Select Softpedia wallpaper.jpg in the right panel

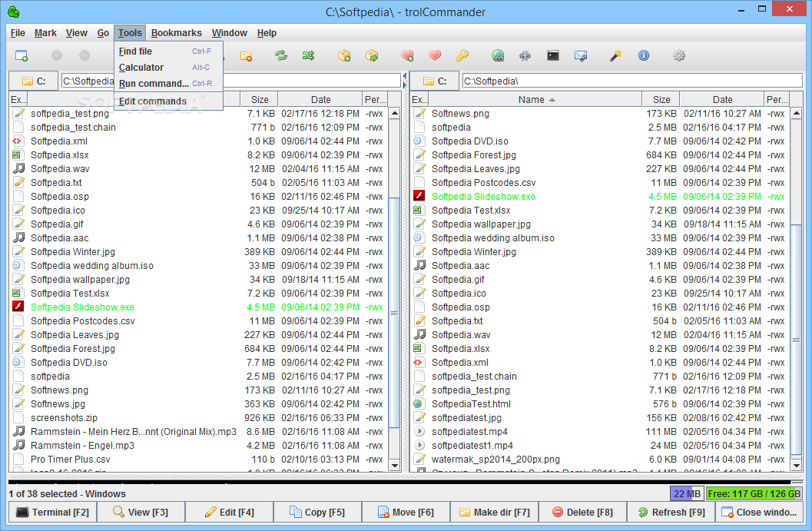(600, 224)
